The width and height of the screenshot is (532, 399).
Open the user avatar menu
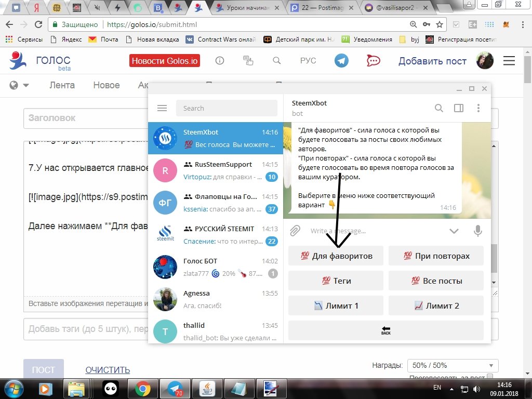485,61
